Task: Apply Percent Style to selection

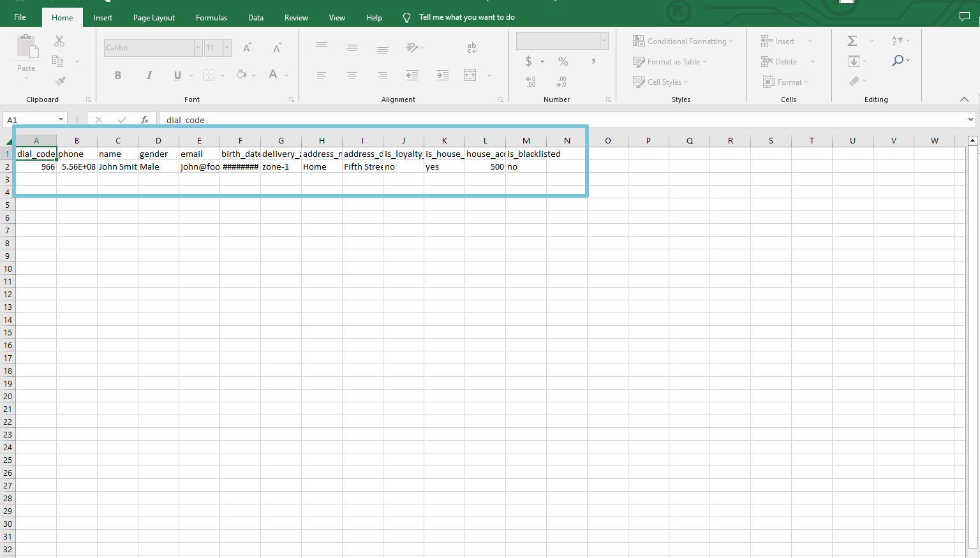Action: 562,61
